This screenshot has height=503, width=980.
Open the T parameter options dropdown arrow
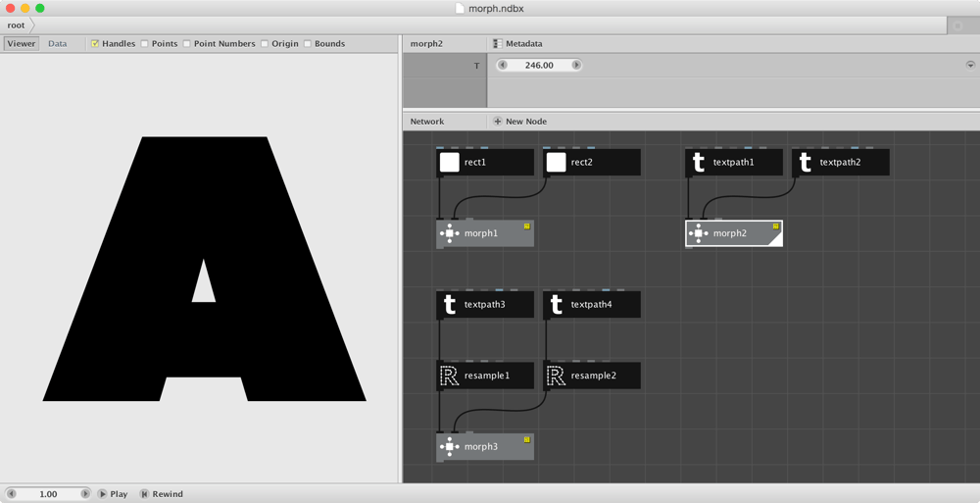[970, 65]
